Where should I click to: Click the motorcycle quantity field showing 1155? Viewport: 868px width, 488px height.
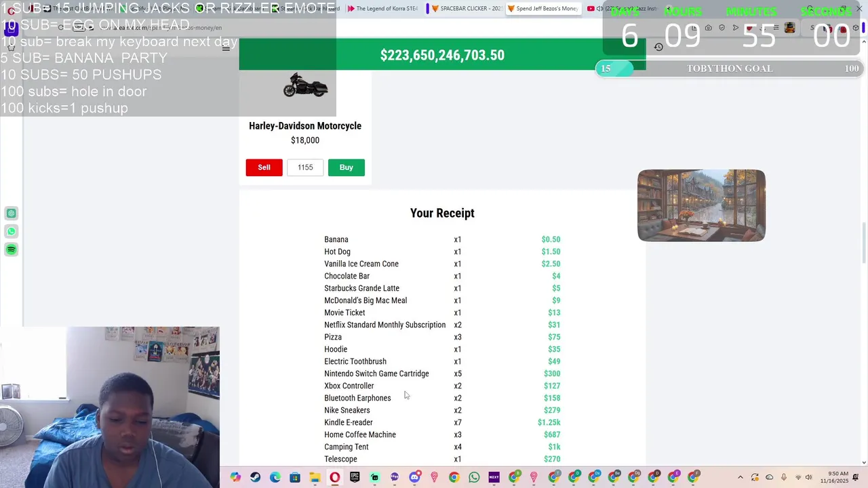tap(305, 167)
